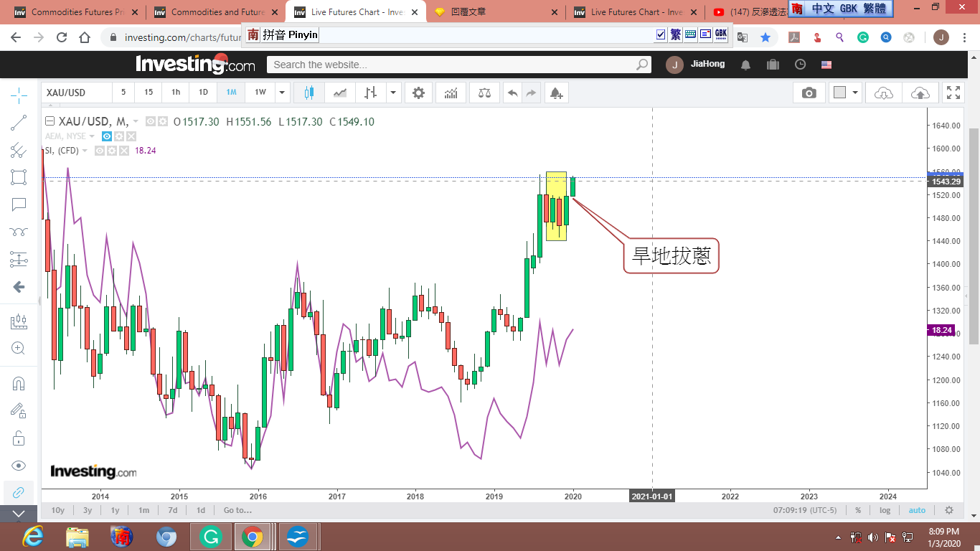Open the indicators menu
The width and height of the screenshot is (980, 551).
(x=451, y=93)
